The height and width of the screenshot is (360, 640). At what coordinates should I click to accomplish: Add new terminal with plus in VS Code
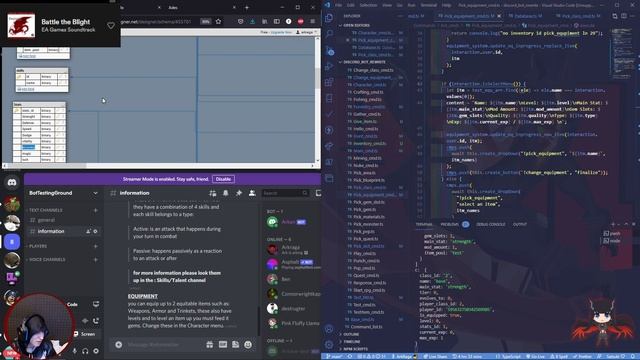coord(613,224)
